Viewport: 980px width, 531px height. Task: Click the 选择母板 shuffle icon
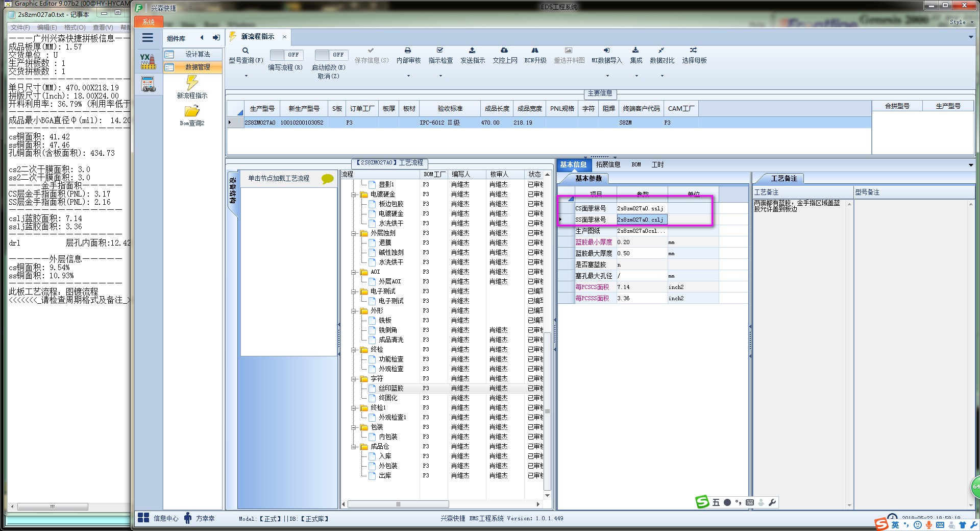693,50
